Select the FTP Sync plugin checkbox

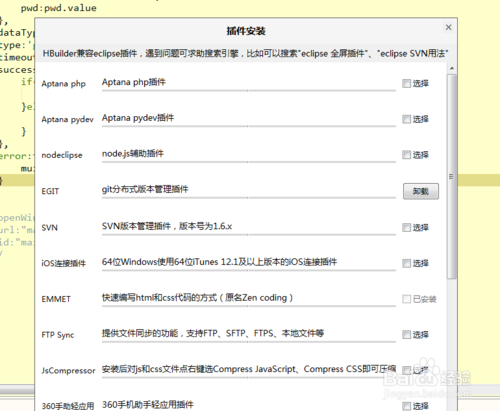406,335
